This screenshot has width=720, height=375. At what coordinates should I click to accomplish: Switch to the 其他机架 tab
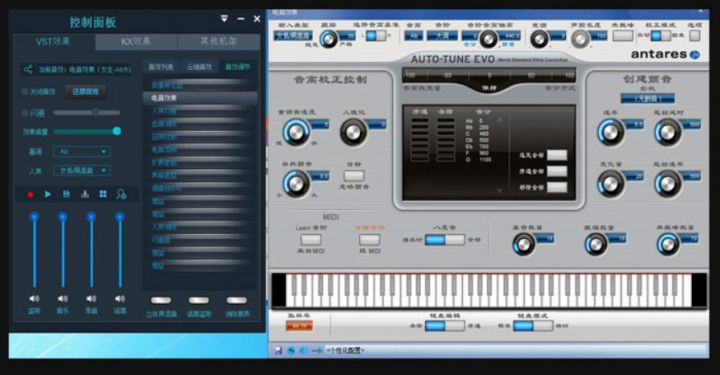[x=219, y=42]
